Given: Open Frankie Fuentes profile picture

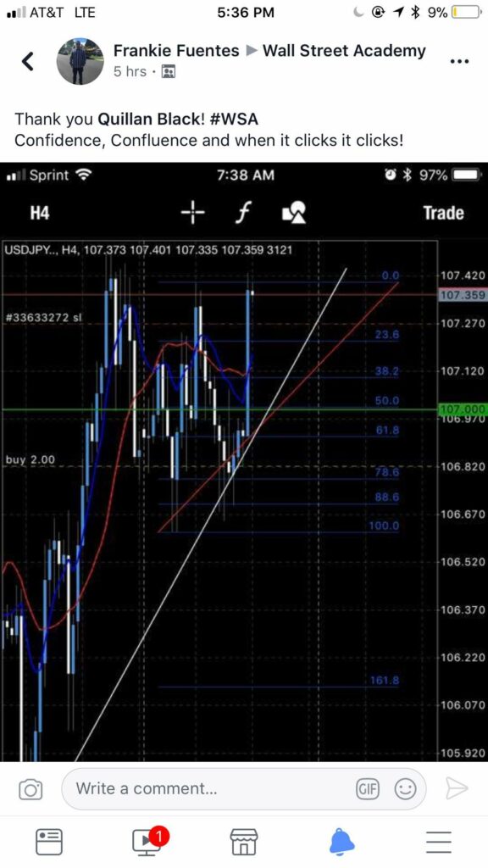Looking at the screenshot, I should pos(80,61).
